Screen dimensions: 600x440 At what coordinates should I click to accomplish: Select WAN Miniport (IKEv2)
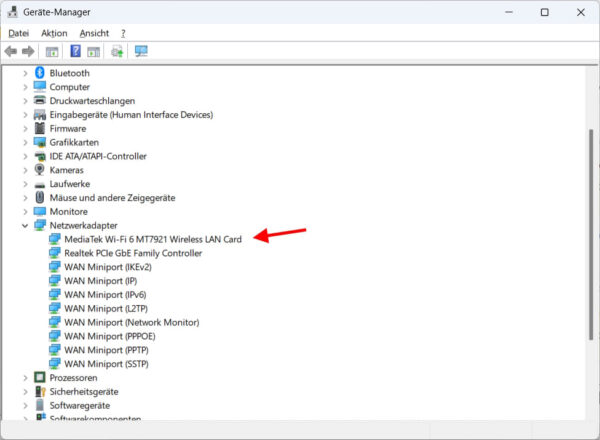[x=108, y=267]
